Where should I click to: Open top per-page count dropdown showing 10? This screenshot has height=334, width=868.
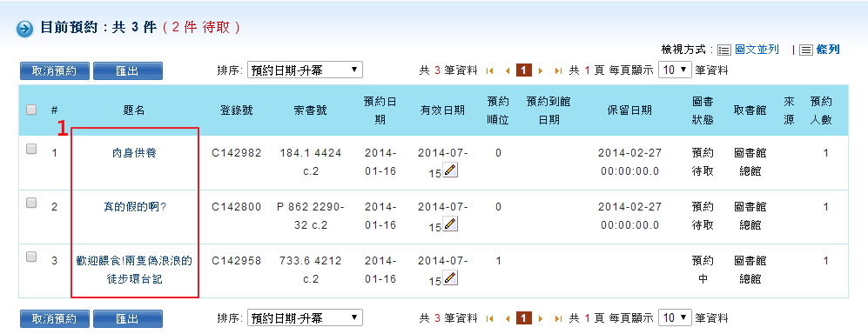(675, 70)
